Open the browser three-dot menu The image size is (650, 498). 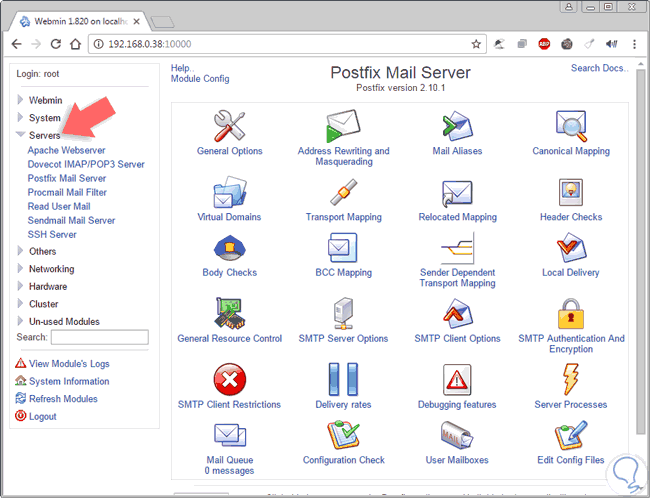click(x=634, y=44)
